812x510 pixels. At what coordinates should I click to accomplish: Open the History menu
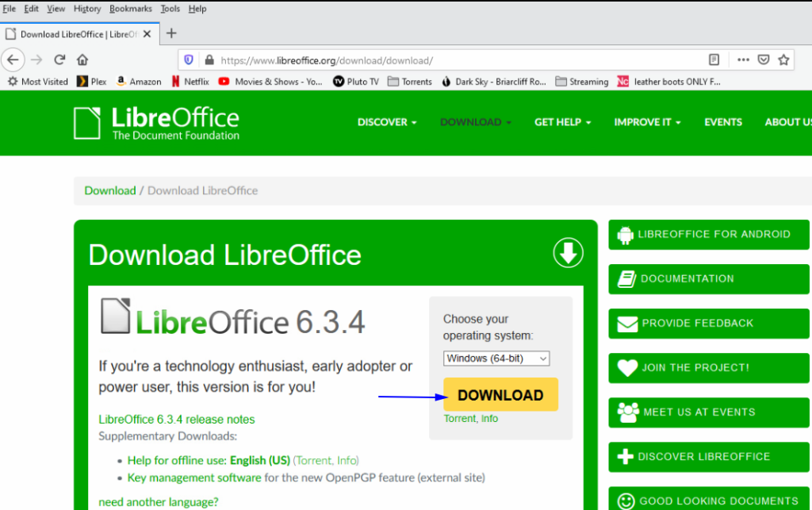(x=87, y=9)
